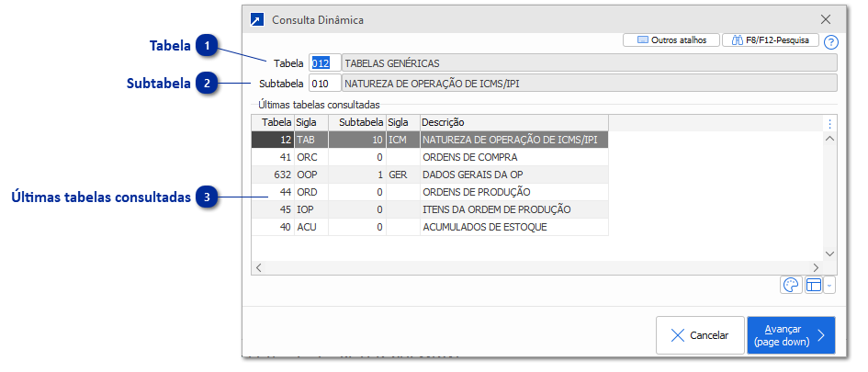Click the GER subtable sigla cell
868x372 pixels.
[x=403, y=175]
